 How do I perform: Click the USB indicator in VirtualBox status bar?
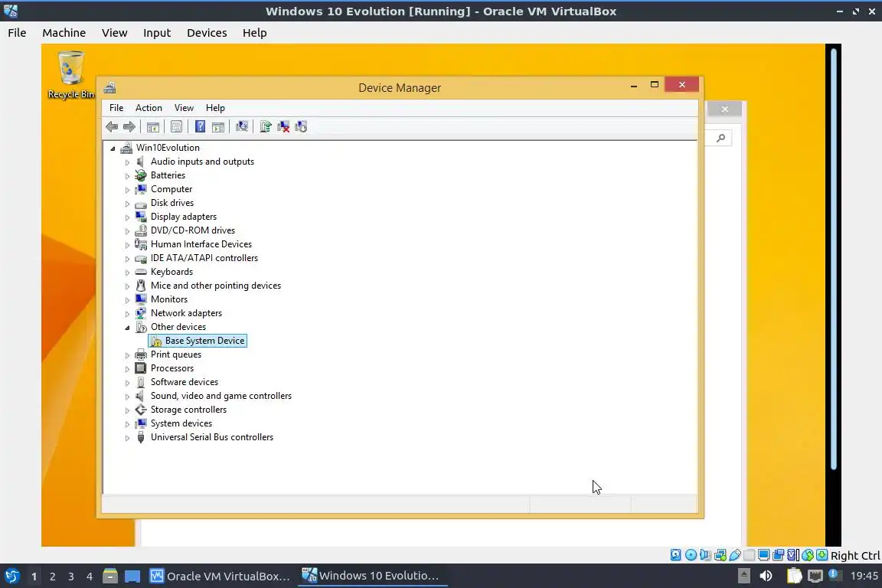735,555
